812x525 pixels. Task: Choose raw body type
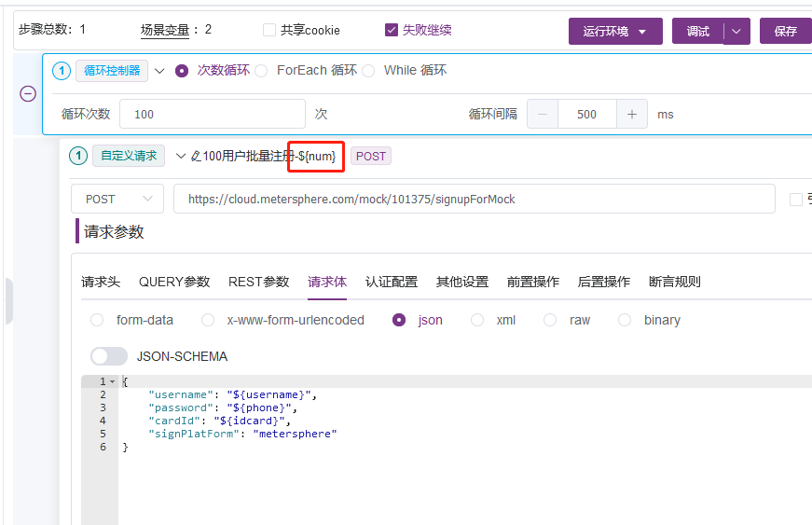click(550, 320)
